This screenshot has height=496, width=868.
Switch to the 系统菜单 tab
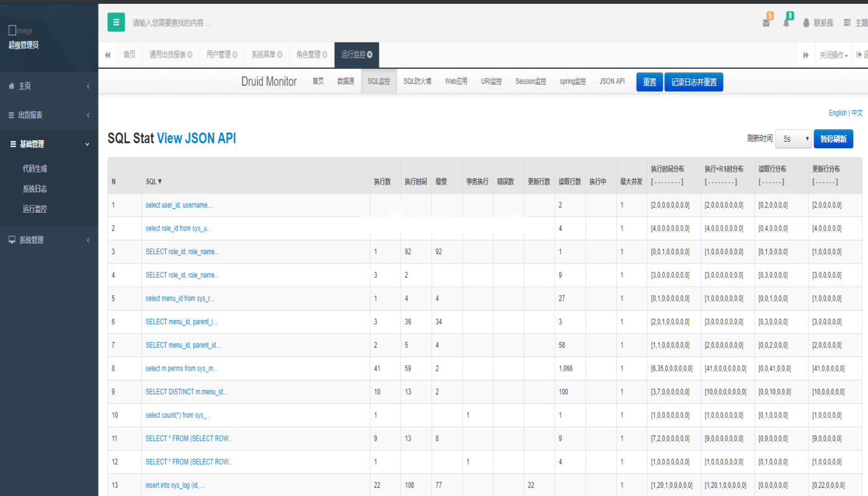point(263,55)
